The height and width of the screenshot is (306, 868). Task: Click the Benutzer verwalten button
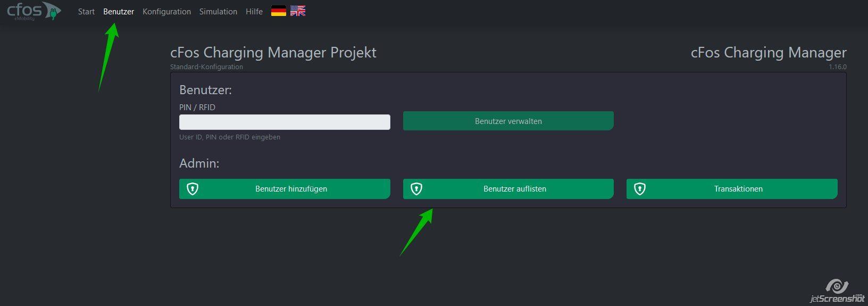[x=508, y=121]
